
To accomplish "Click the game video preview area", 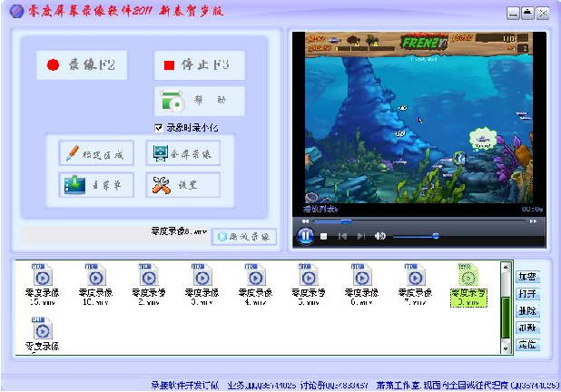I will [x=418, y=118].
